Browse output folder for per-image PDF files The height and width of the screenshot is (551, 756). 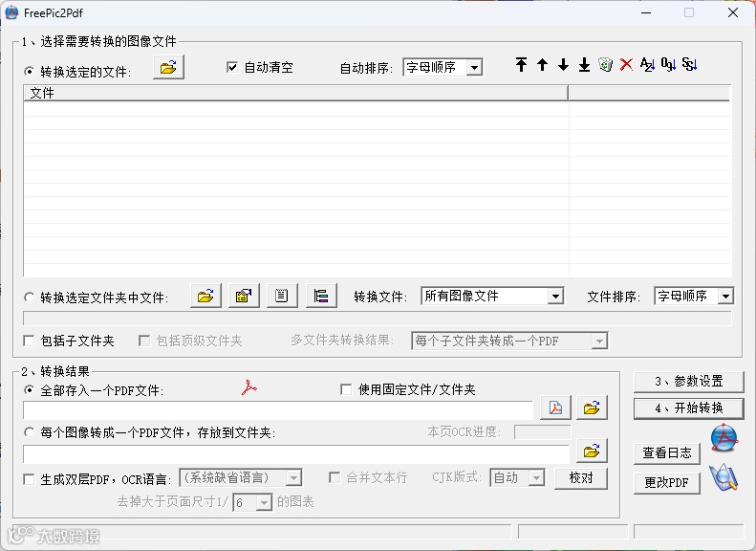tap(592, 451)
